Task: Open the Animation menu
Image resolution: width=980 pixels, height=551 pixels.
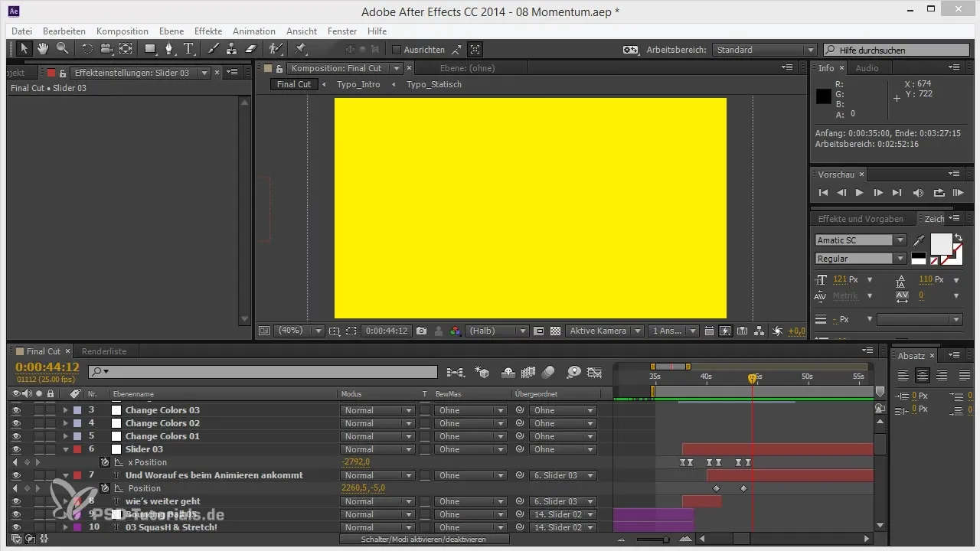Action: click(254, 31)
